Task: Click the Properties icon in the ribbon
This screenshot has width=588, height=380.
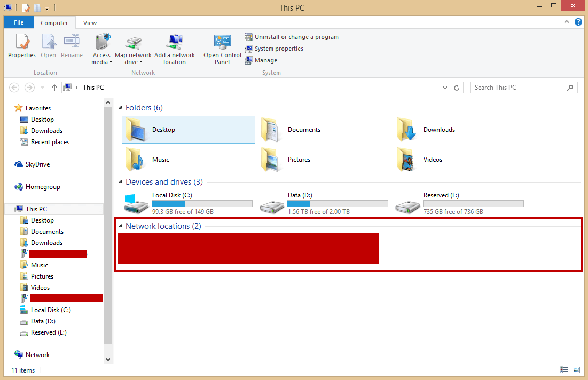Action: [x=22, y=43]
